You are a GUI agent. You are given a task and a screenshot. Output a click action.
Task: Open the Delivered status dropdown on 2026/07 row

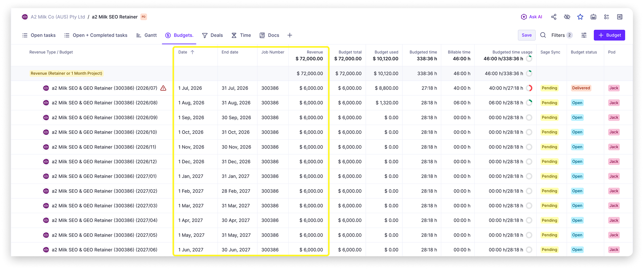click(581, 88)
